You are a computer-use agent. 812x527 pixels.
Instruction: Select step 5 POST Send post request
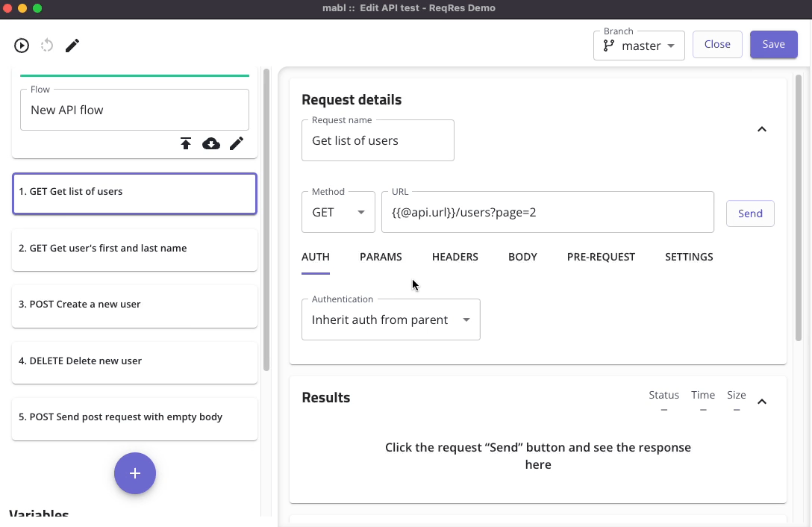134,419
